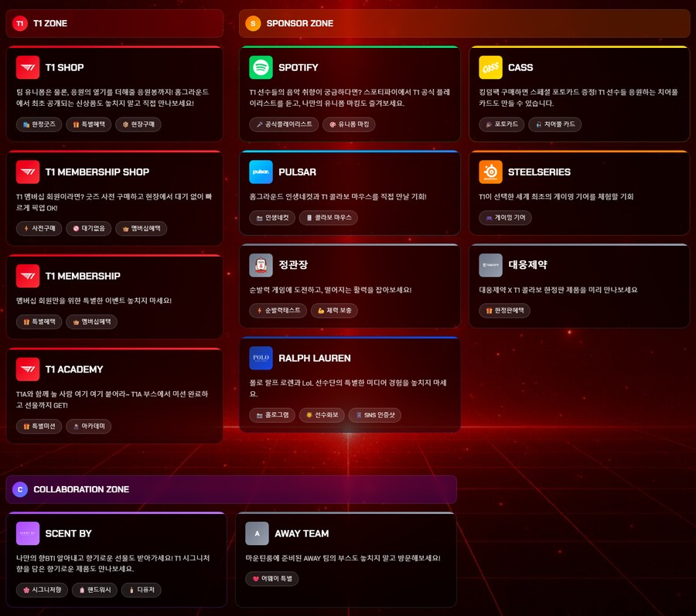696x616 pixels.
Task: Click the red T1 badge in T1 ZONE header
Action: [20, 23]
